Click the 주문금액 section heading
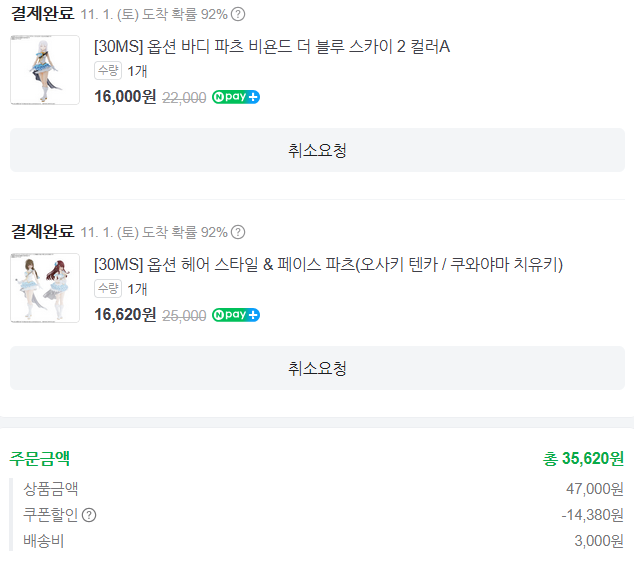The width and height of the screenshot is (634, 570). click(40, 458)
